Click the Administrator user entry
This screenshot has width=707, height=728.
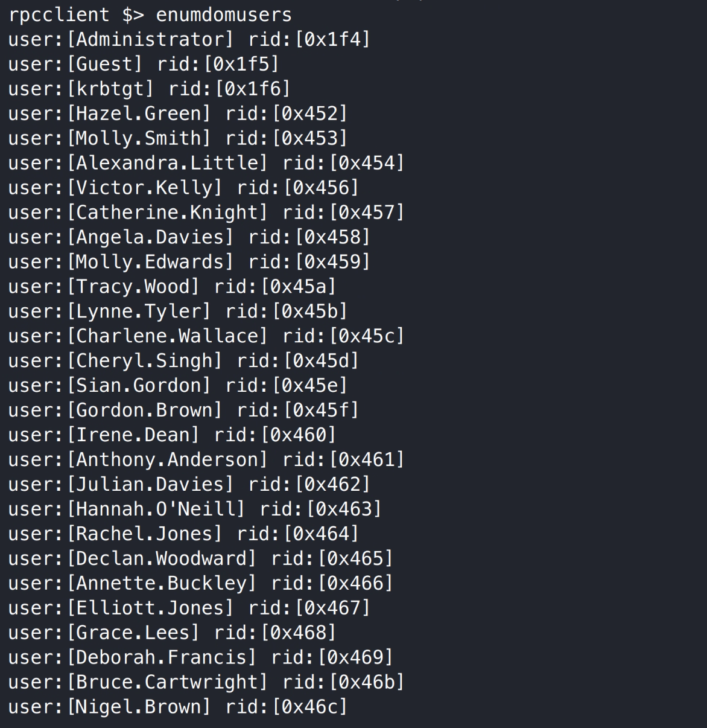[x=150, y=39]
